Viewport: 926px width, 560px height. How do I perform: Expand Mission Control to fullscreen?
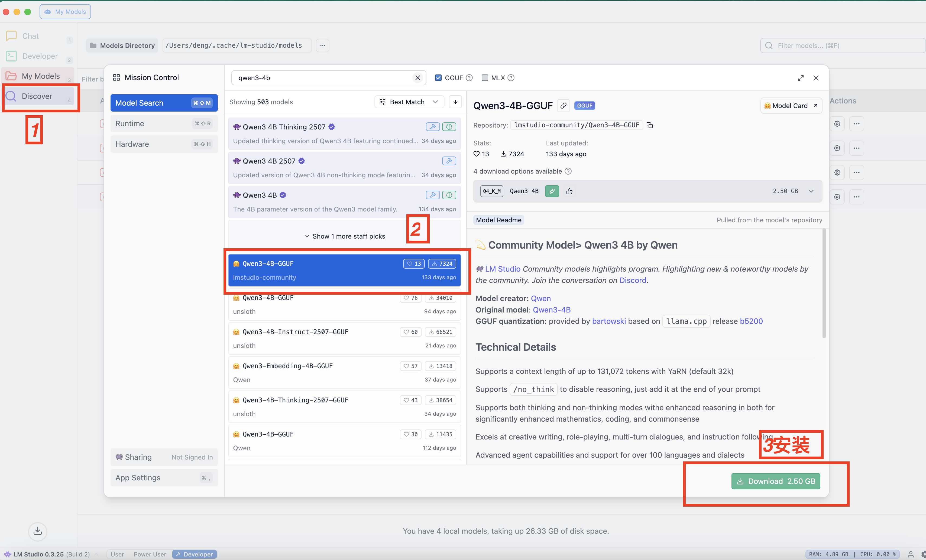tap(801, 78)
